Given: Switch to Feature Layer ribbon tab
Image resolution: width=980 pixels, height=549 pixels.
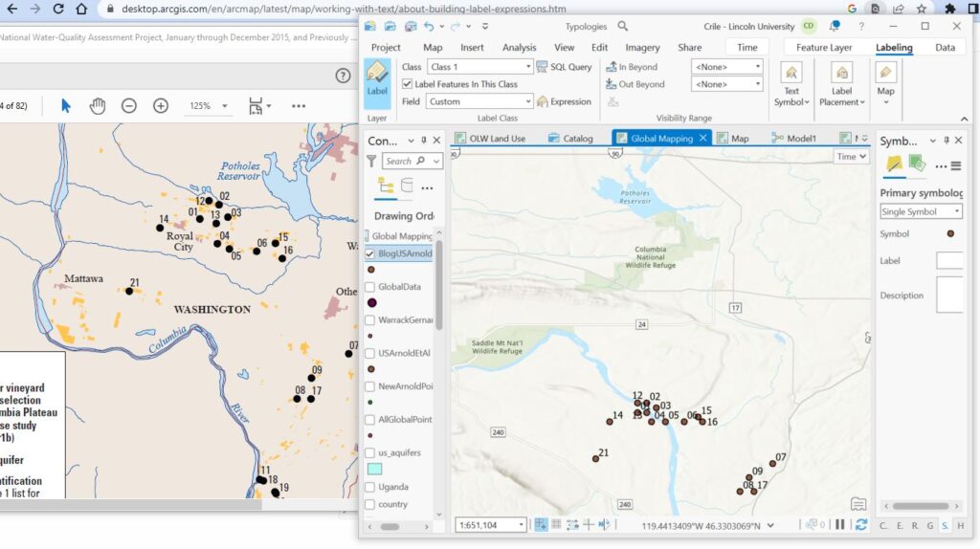Looking at the screenshot, I should click(824, 48).
